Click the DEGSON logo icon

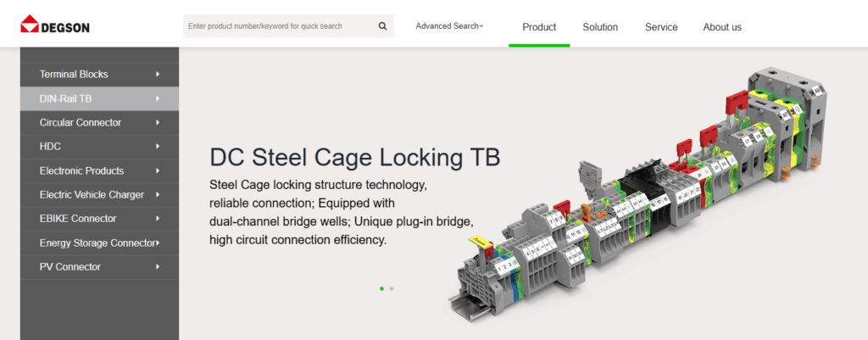pos(31,24)
